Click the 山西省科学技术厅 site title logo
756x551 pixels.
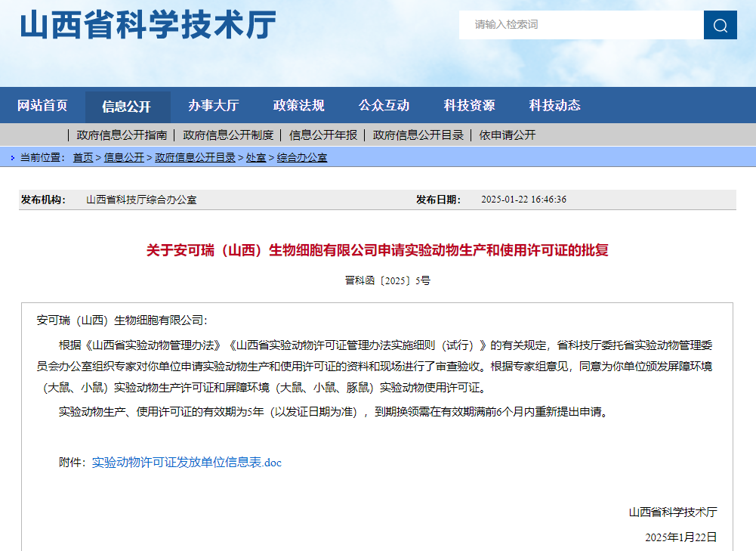pos(148,26)
